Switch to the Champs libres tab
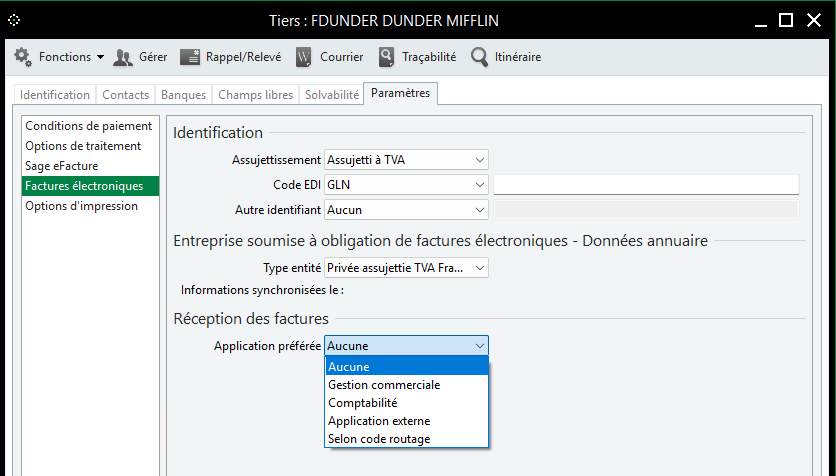 [255, 95]
